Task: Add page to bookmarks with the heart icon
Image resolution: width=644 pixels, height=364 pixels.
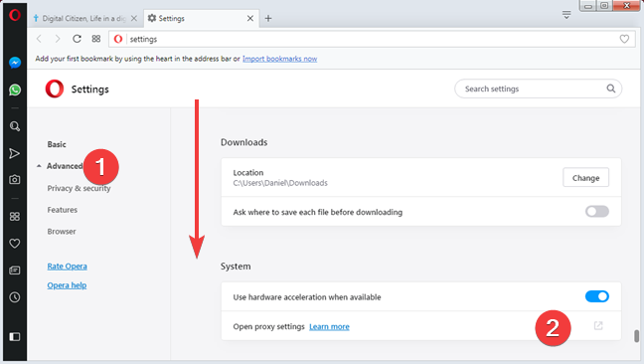Action: pos(624,39)
